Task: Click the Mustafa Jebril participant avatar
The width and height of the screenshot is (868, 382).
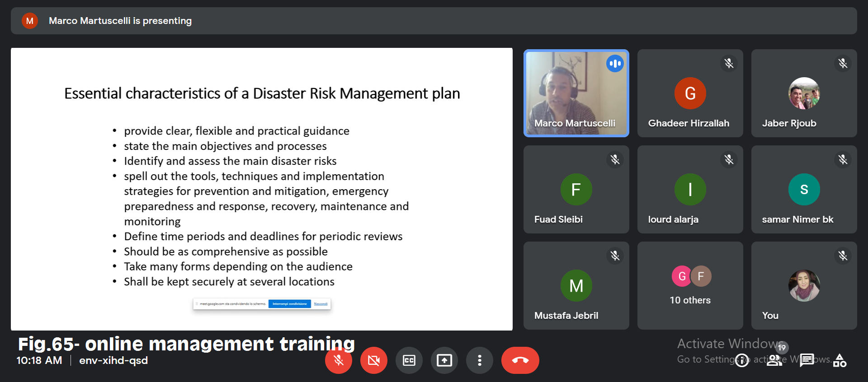Action: coord(576,285)
